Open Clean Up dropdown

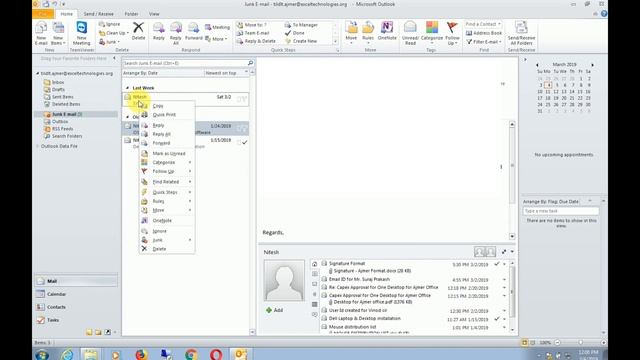pos(114,33)
